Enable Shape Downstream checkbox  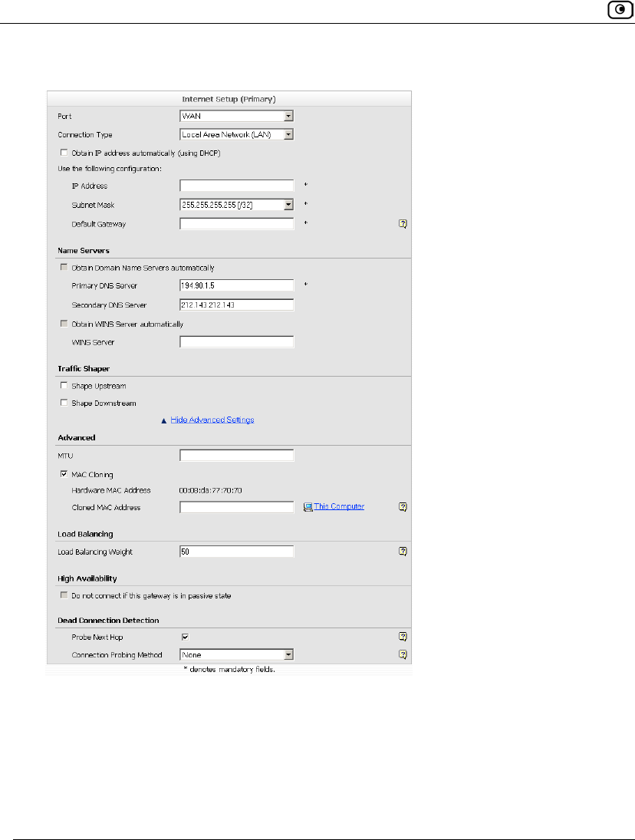64,403
